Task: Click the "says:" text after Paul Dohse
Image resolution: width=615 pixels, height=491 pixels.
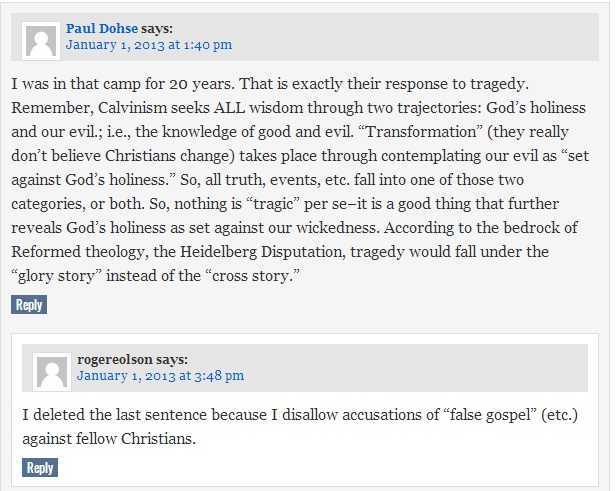Action: [x=162, y=28]
